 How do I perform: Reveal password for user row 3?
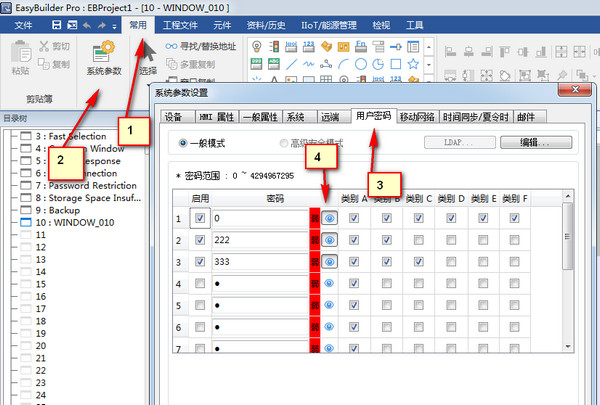(x=330, y=262)
